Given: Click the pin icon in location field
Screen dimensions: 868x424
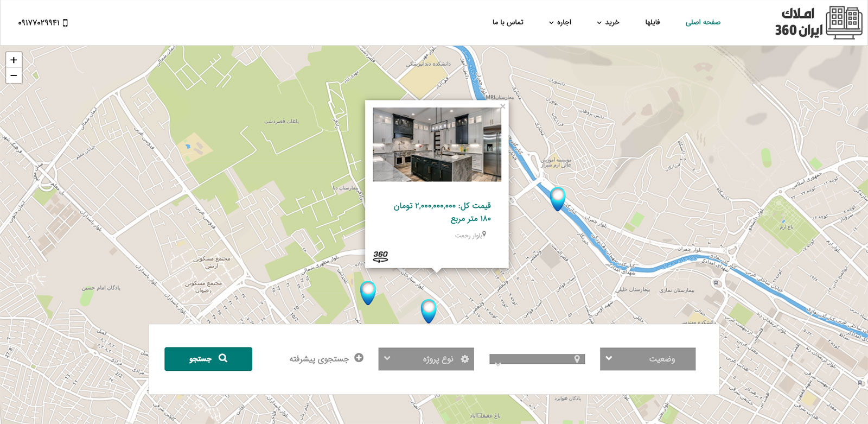Looking at the screenshot, I should point(577,359).
